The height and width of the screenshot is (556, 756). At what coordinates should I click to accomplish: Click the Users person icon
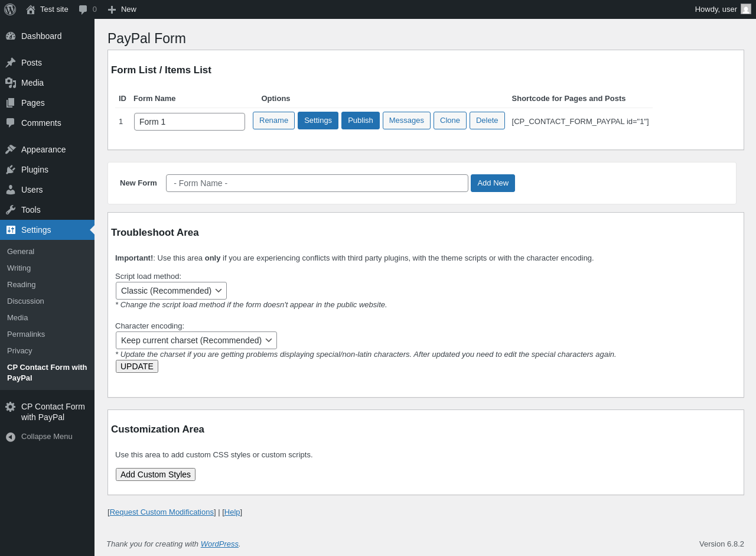(x=11, y=190)
